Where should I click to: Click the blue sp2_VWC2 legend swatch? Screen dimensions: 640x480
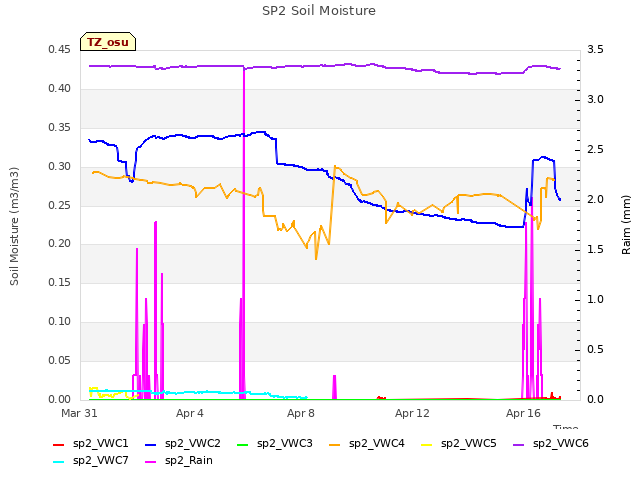[151, 444]
